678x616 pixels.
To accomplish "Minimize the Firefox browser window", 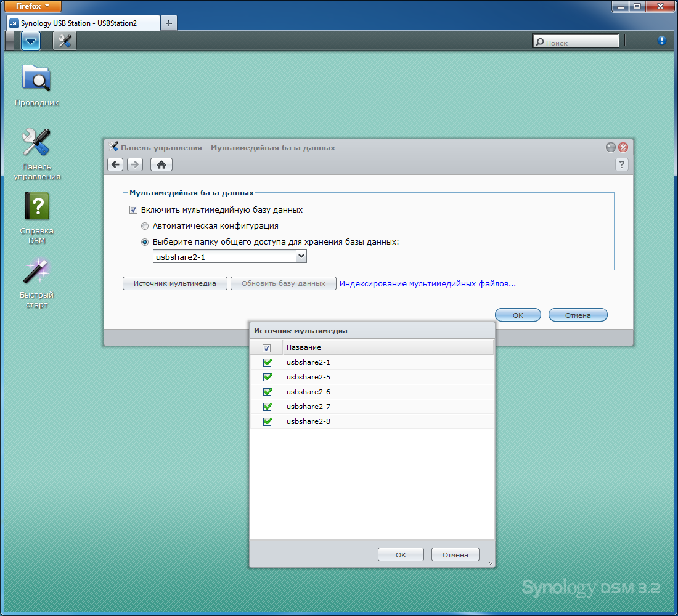I will pos(621,6).
